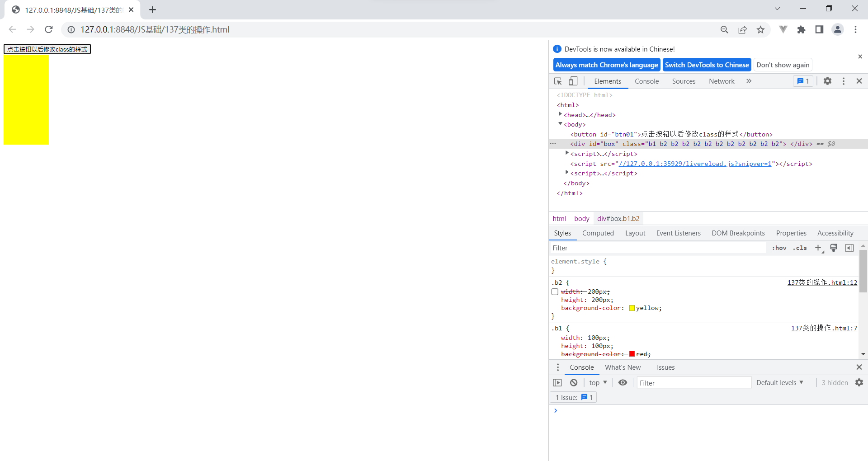This screenshot has height=461, width=868.
Task: Open source link 137类的操作.html:12
Action: pyautogui.click(x=822, y=282)
